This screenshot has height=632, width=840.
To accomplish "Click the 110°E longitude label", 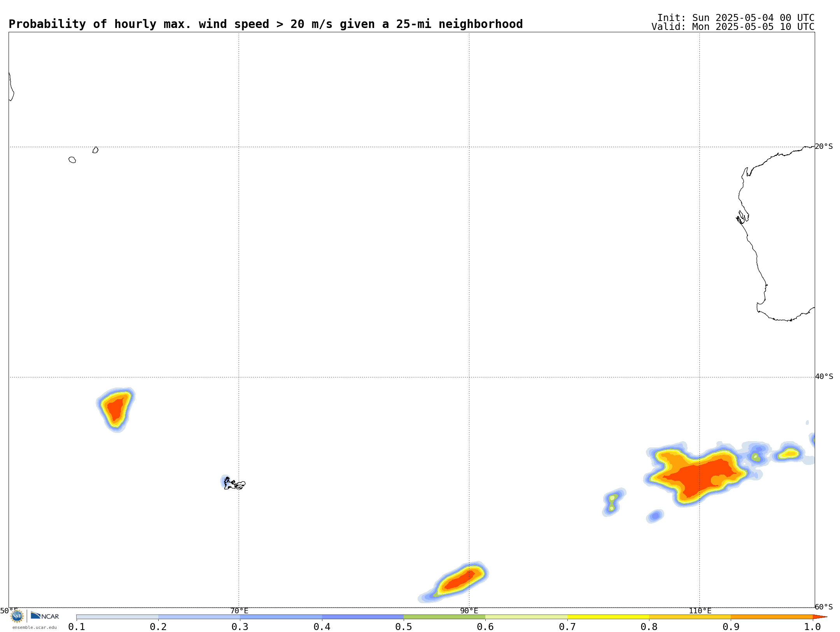I will tap(700, 611).
